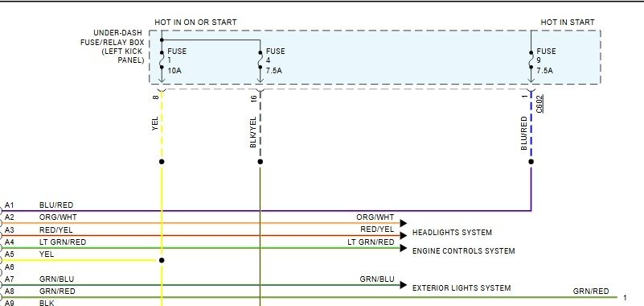
Task: Click the splice dot below the dashed yellow wire
Action: click(x=162, y=162)
